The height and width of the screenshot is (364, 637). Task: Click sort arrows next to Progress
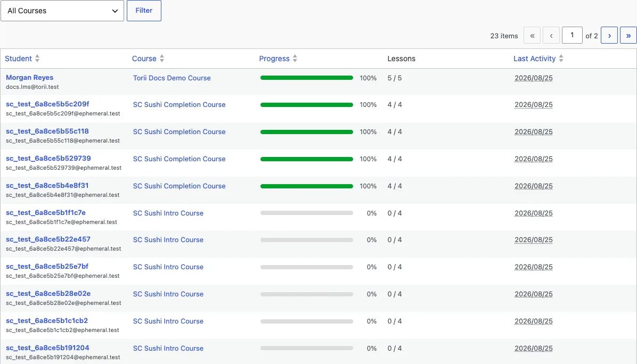pos(295,59)
